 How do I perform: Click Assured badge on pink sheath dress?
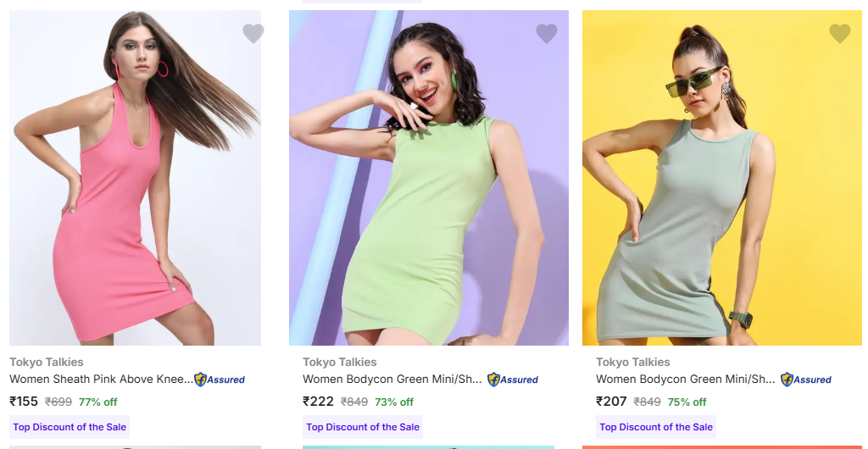220,380
